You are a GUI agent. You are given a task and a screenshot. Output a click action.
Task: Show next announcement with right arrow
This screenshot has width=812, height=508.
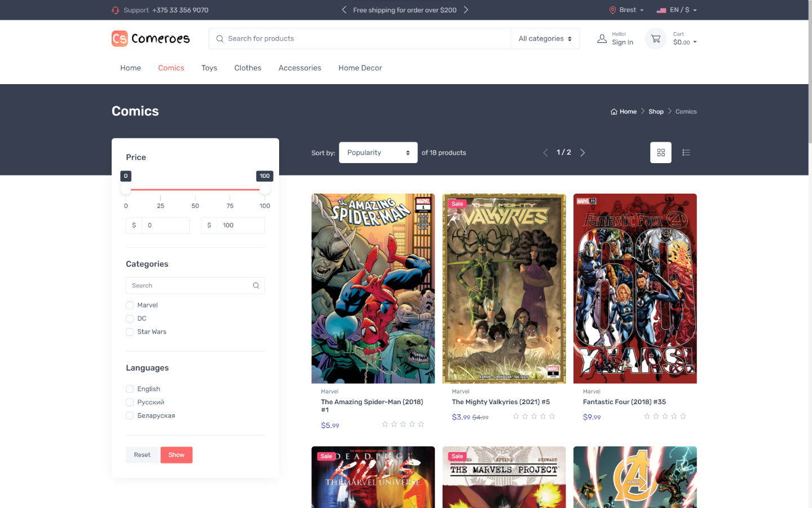[x=466, y=10]
